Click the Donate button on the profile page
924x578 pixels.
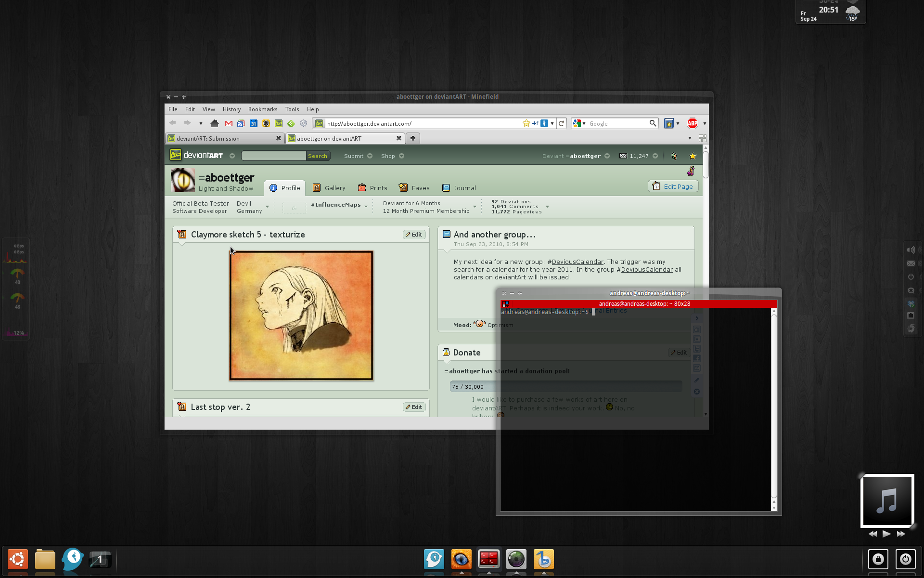point(466,352)
